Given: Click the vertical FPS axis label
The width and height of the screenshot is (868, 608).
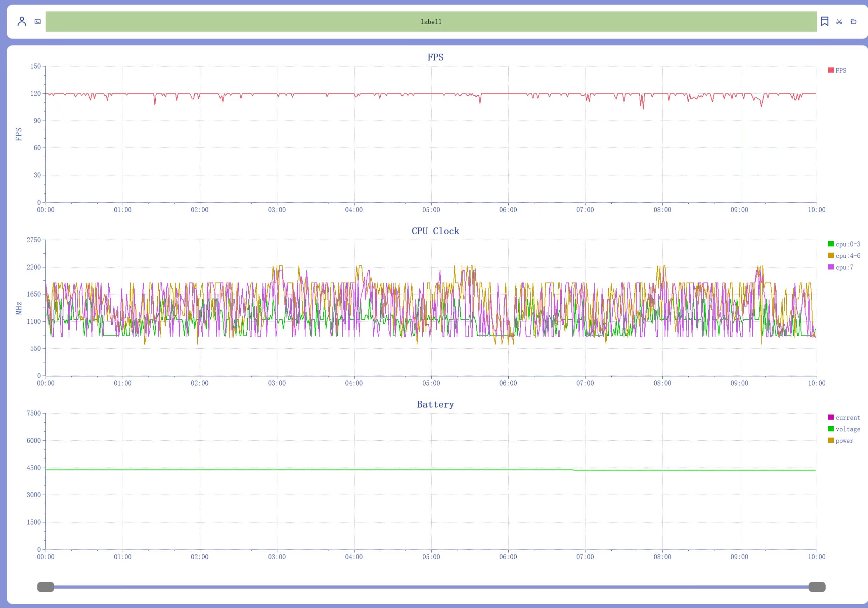Looking at the screenshot, I should point(19,134).
